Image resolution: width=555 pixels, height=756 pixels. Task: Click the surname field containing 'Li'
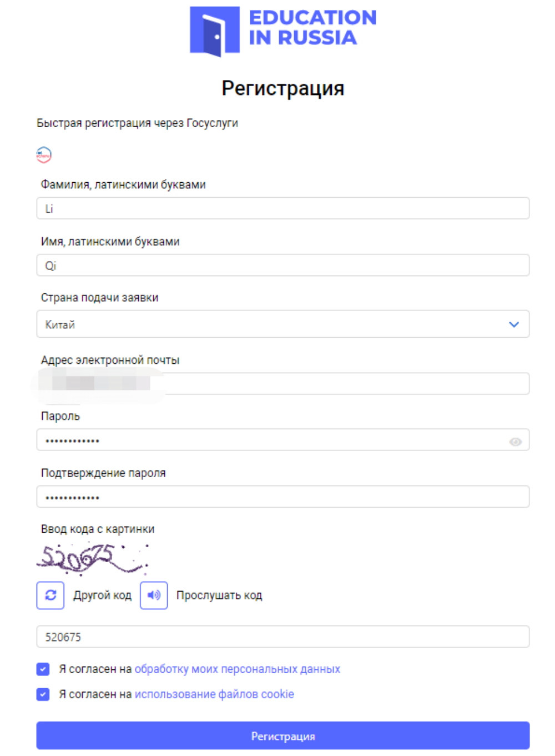(283, 209)
